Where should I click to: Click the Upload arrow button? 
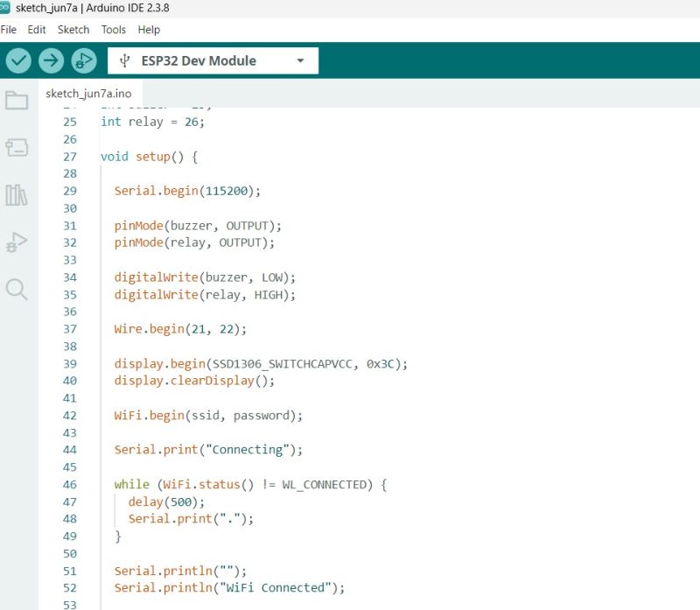pyautogui.click(x=51, y=60)
